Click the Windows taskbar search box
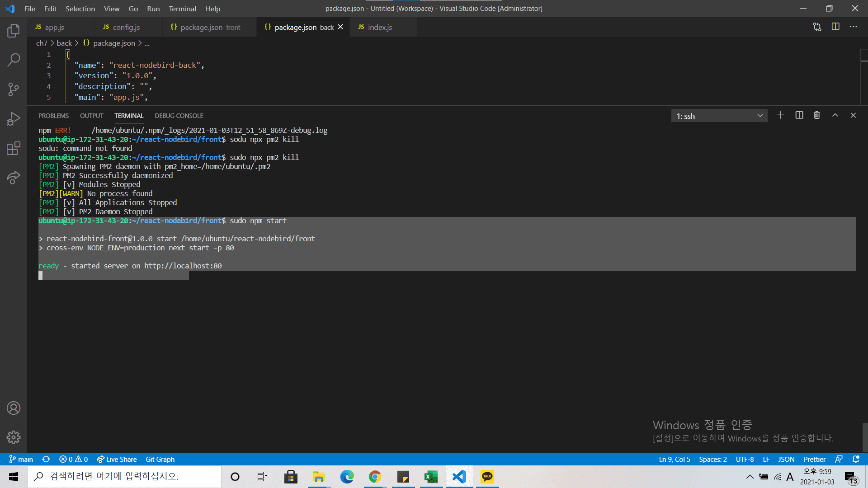Image resolution: width=868 pixels, height=488 pixels. [124, 476]
